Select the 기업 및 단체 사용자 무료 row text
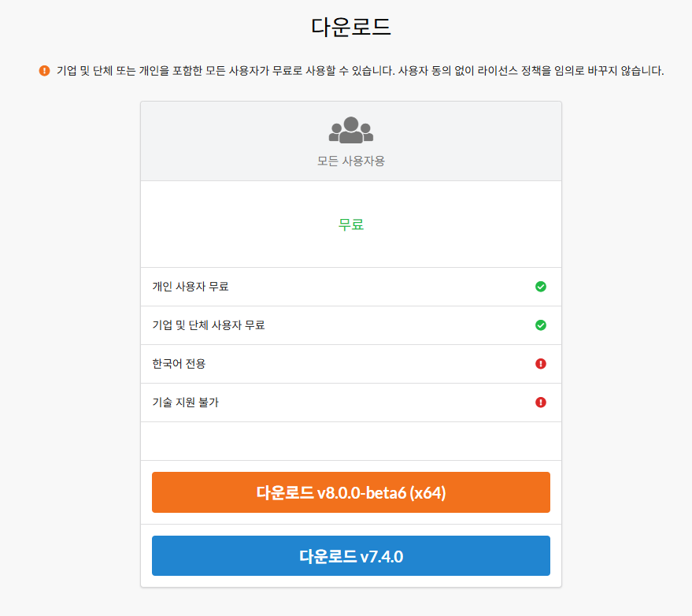This screenshot has height=616, width=692. click(208, 325)
